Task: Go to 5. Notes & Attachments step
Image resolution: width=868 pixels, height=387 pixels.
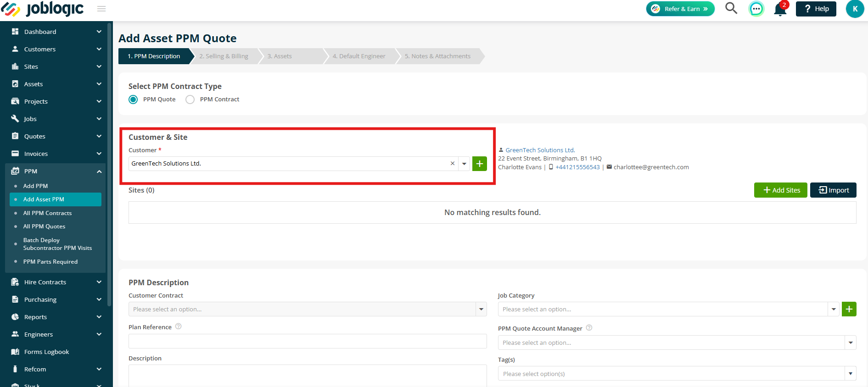Action: point(437,56)
